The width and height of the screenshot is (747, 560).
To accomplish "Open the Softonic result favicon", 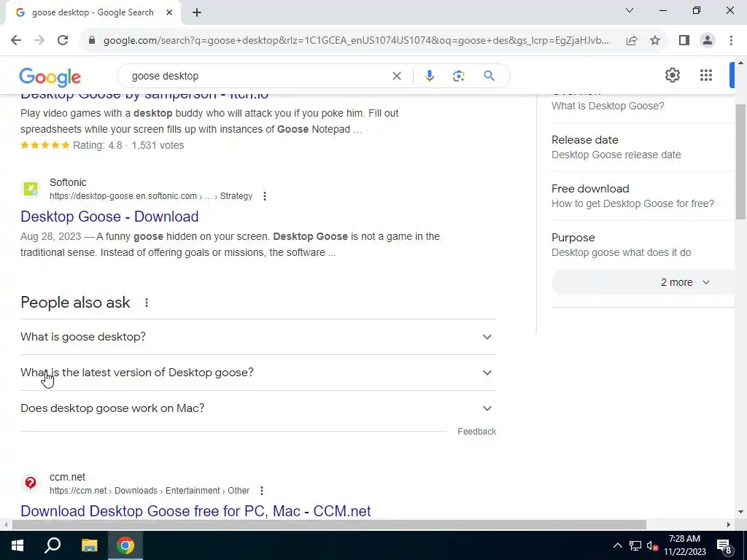I will 31,189.
